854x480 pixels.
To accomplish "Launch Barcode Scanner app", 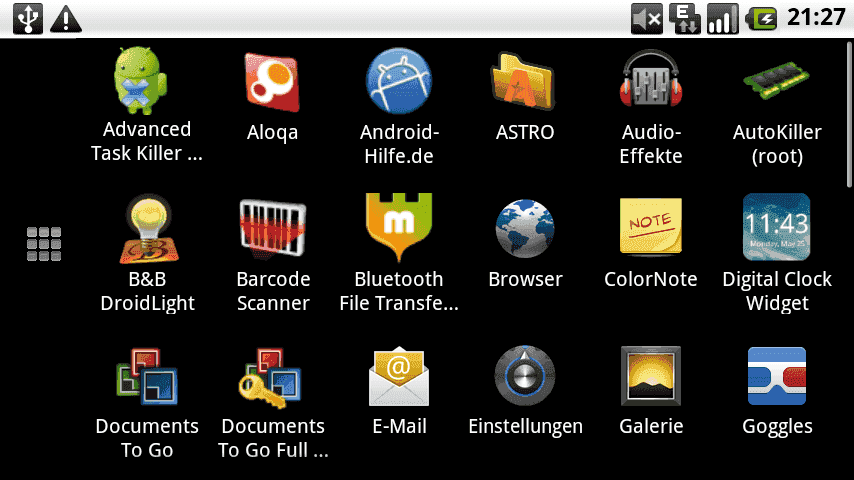I will (x=273, y=229).
